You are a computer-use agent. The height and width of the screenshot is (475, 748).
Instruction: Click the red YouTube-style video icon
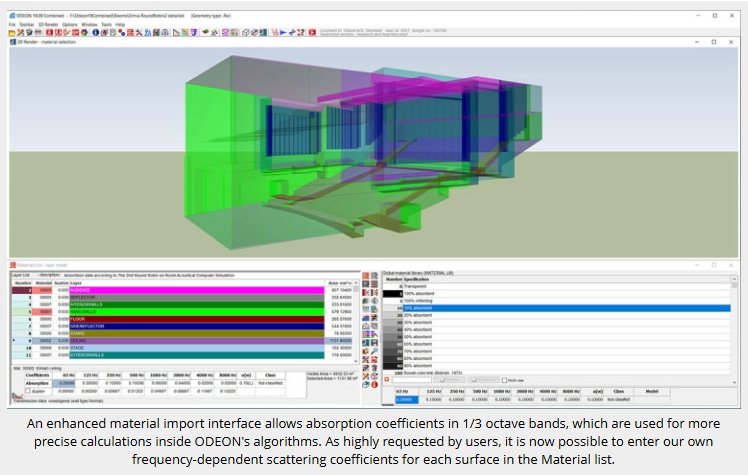point(312,32)
